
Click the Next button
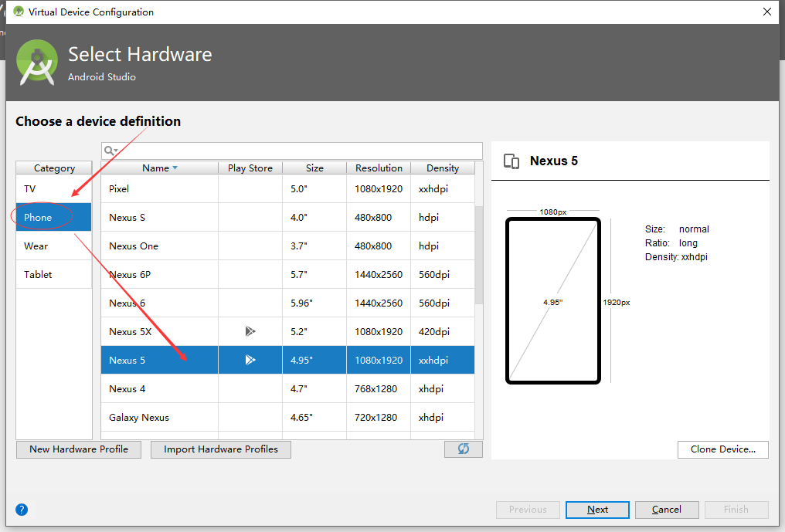tap(597, 510)
